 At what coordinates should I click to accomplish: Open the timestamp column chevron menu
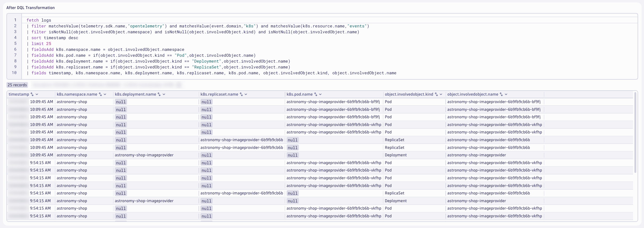click(37, 94)
